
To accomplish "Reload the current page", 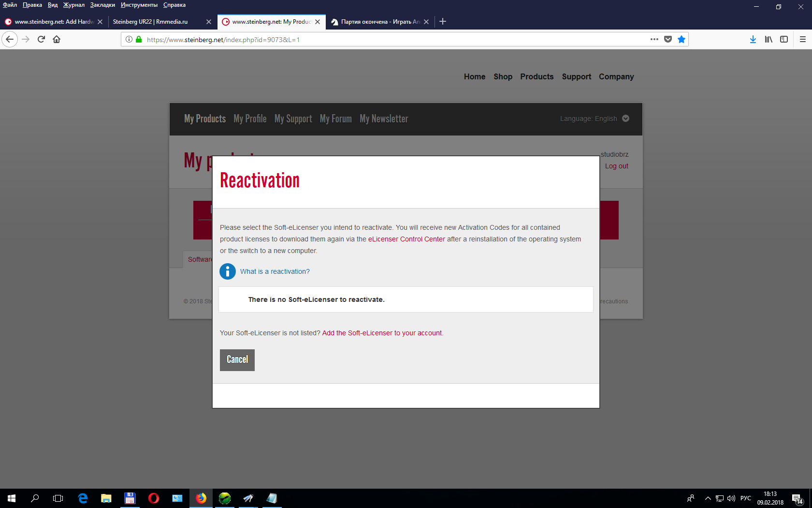I will [x=41, y=39].
